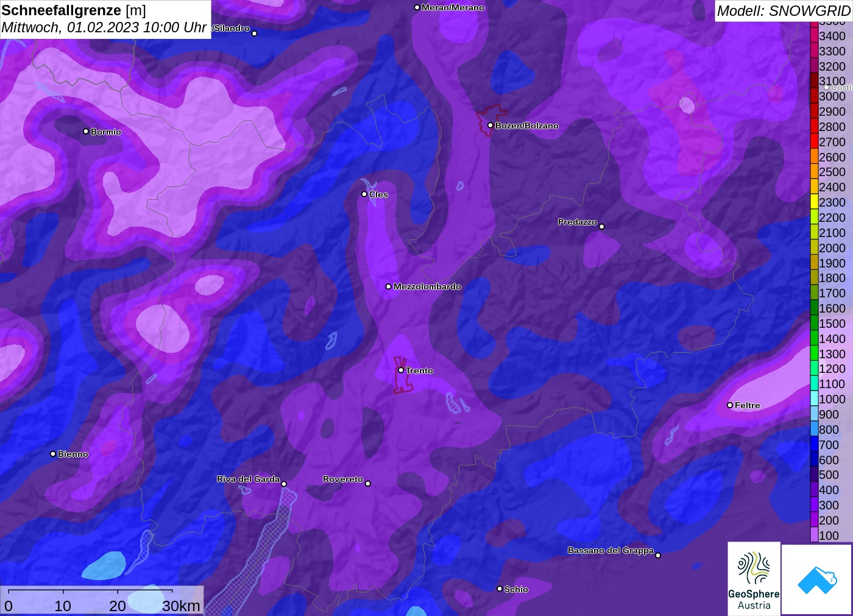Viewport: 853px width, 616px height.
Task: Select the 100 m violet legend swatch
Action: [814, 535]
